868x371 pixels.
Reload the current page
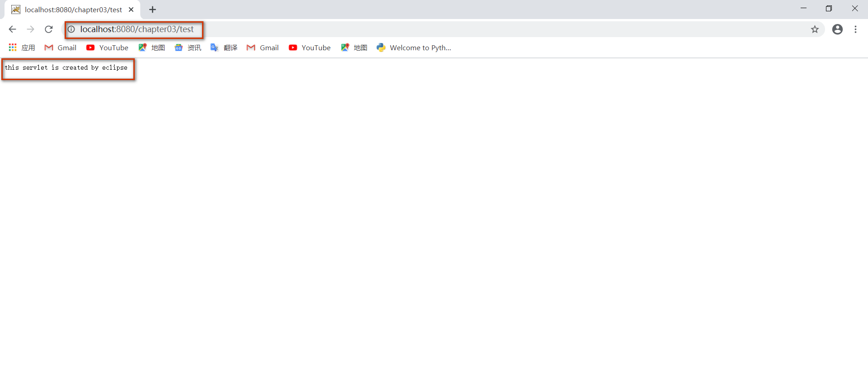(49, 29)
